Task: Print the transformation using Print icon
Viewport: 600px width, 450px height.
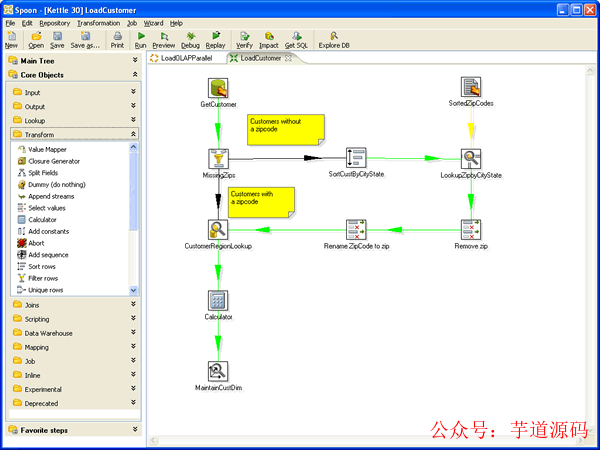Action: [x=117, y=36]
